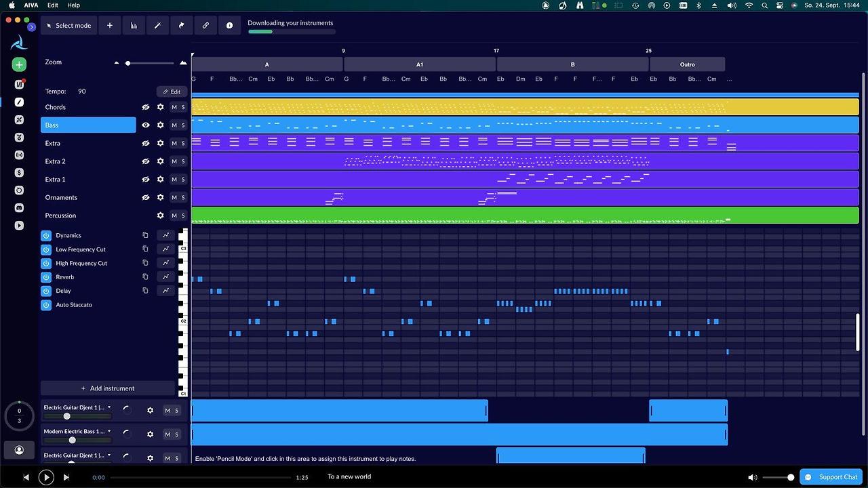Open the Discord icon in sidebar
Viewport: 868px width, 488px height.
coord(19,207)
